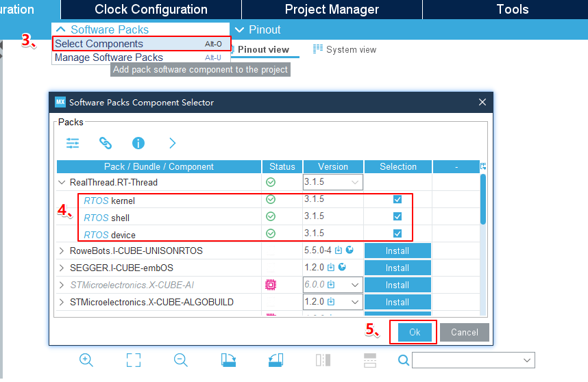Click the blue info icon in Packs toolbar
This screenshot has height=382, width=588.
[138, 143]
